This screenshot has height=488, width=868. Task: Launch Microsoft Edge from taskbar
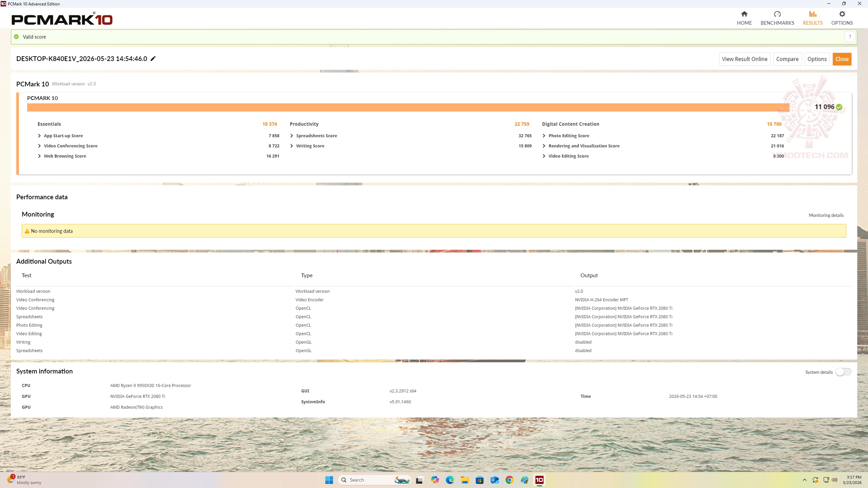450,480
